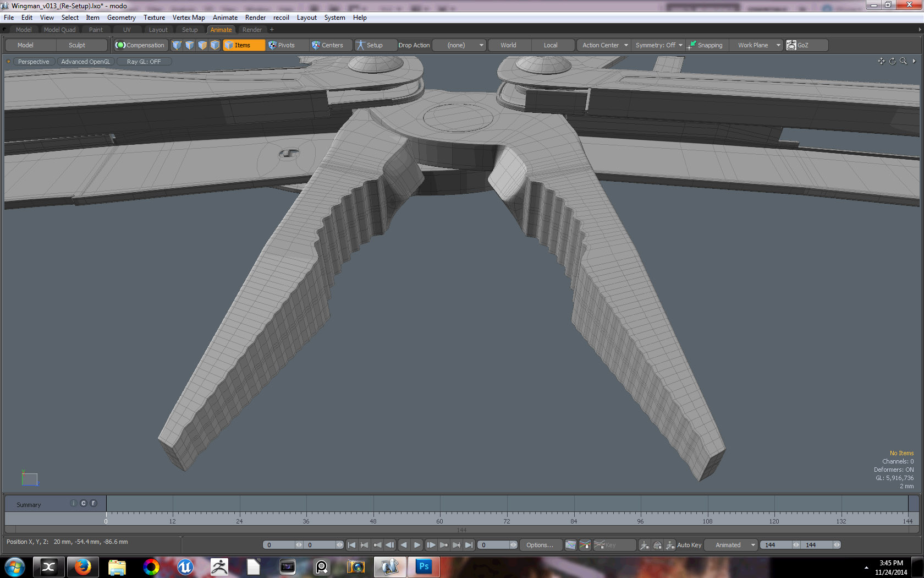Step forward one frame
924x578 pixels.
coord(431,545)
